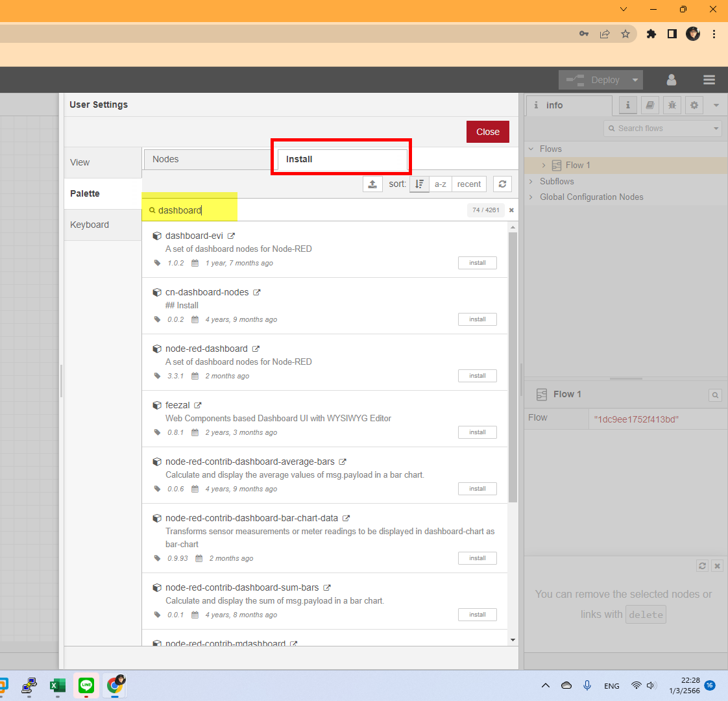Open feezal external link icon

pyautogui.click(x=198, y=405)
